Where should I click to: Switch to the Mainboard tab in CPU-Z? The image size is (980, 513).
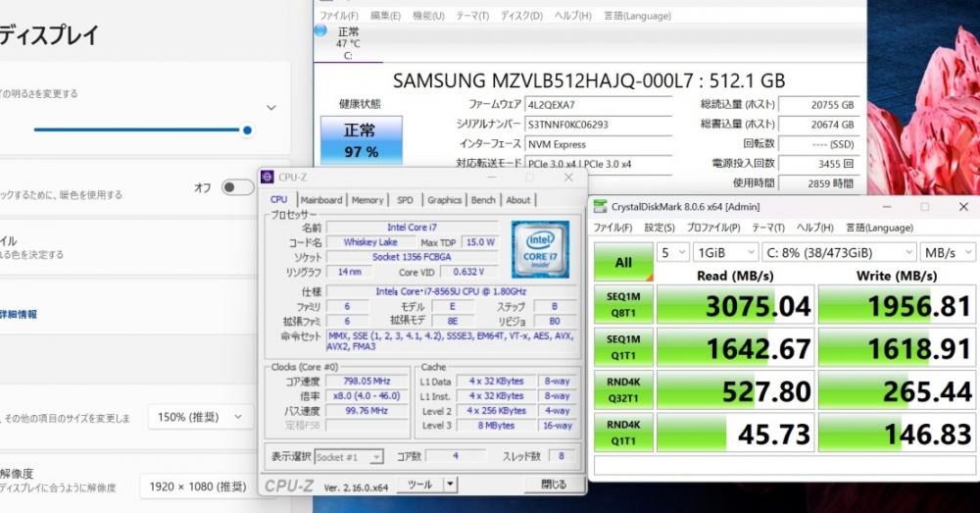[x=321, y=200]
